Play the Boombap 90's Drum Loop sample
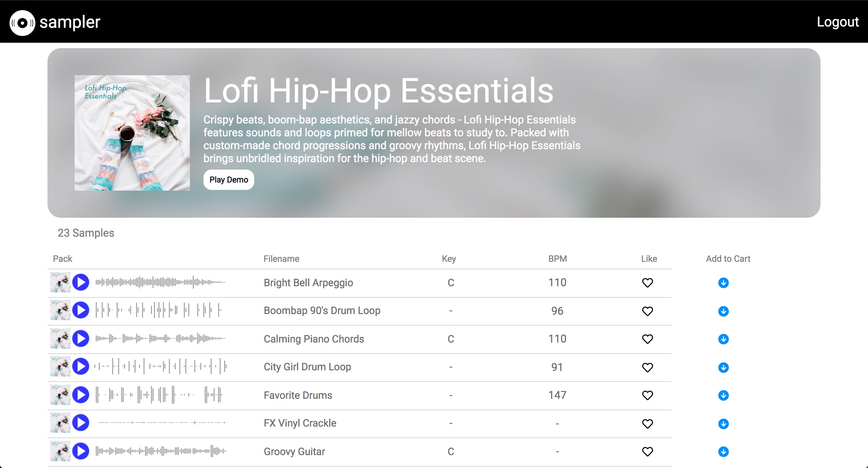This screenshot has width=868, height=468. (x=81, y=310)
